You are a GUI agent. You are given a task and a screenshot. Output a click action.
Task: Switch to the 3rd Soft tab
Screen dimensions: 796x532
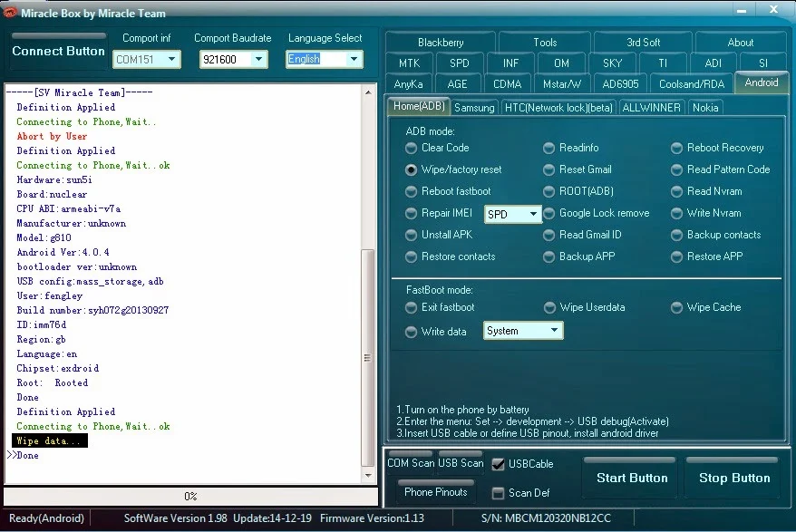[643, 42]
